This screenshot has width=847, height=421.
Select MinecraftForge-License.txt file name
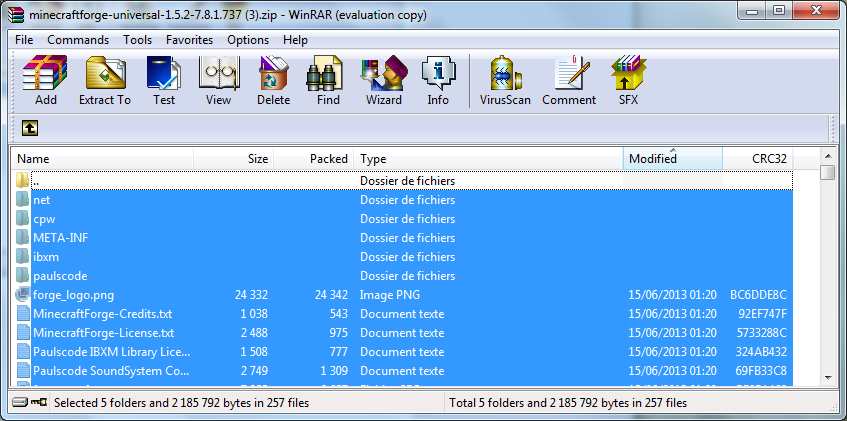click(104, 333)
